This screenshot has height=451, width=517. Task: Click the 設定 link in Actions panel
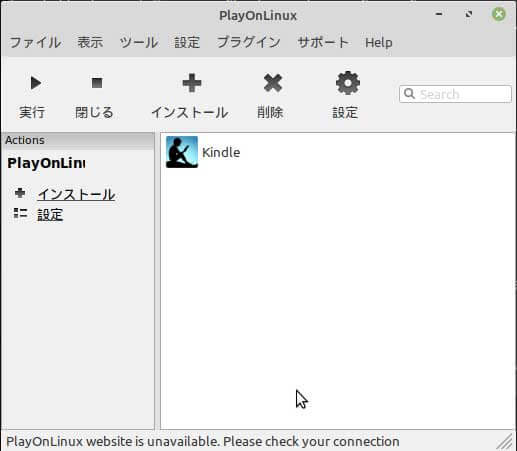(x=50, y=215)
